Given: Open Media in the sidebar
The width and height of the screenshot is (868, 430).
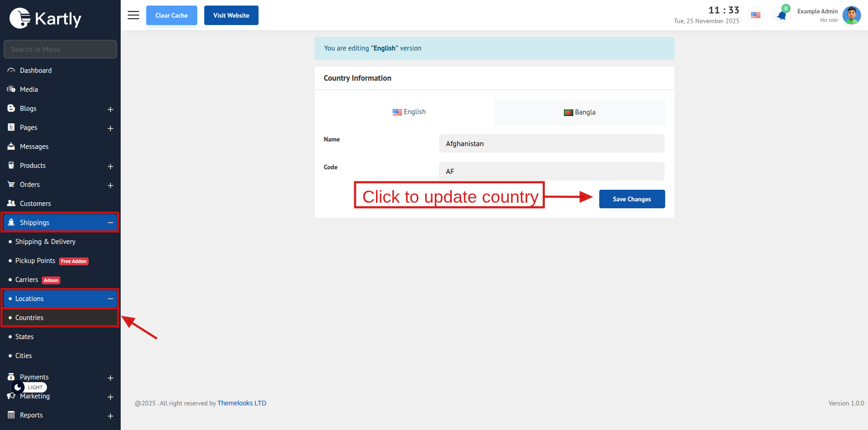Looking at the screenshot, I should coord(29,90).
